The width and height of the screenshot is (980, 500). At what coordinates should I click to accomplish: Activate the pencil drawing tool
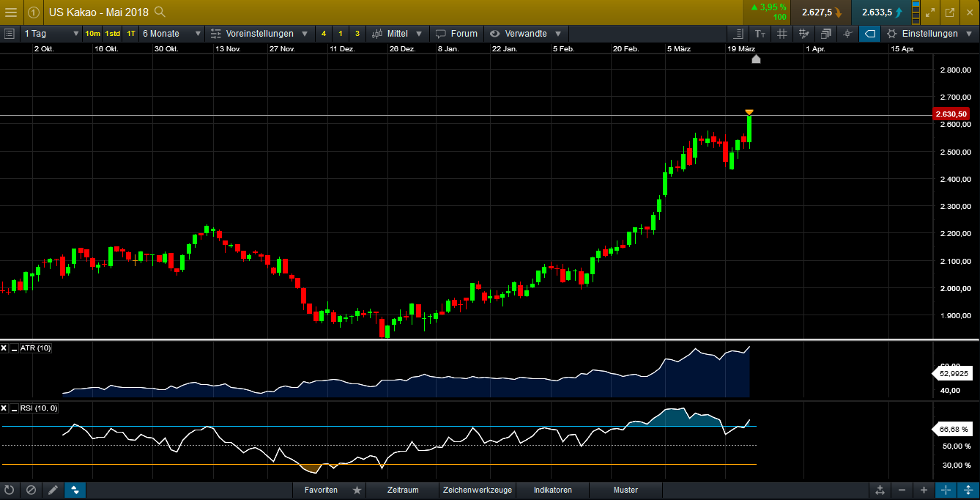(x=53, y=490)
